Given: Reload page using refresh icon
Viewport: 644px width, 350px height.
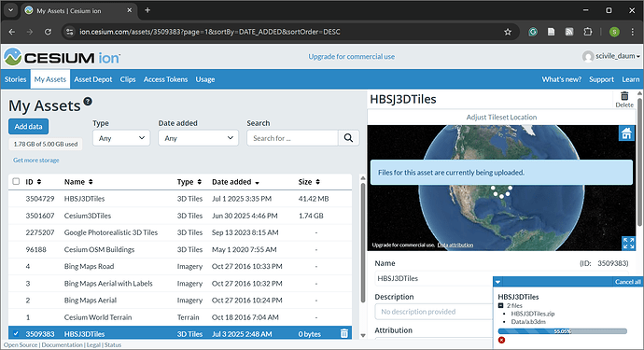Looking at the screenshot, I should [48, 32].
